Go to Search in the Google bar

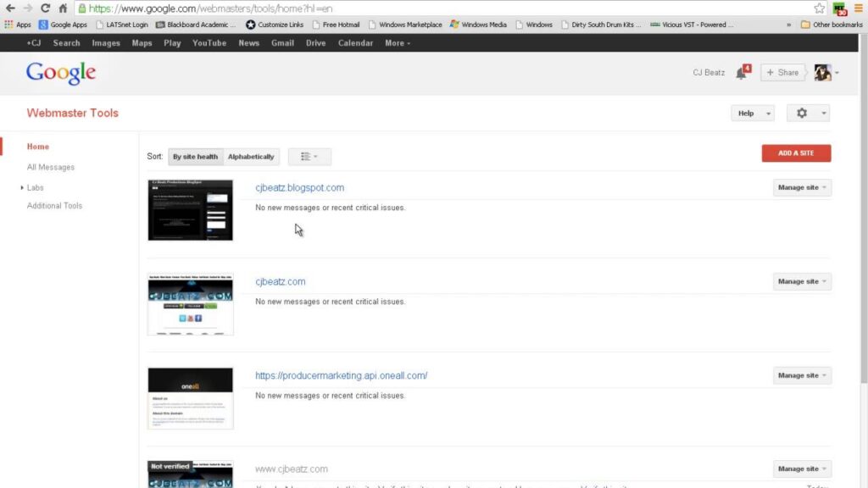66,43
